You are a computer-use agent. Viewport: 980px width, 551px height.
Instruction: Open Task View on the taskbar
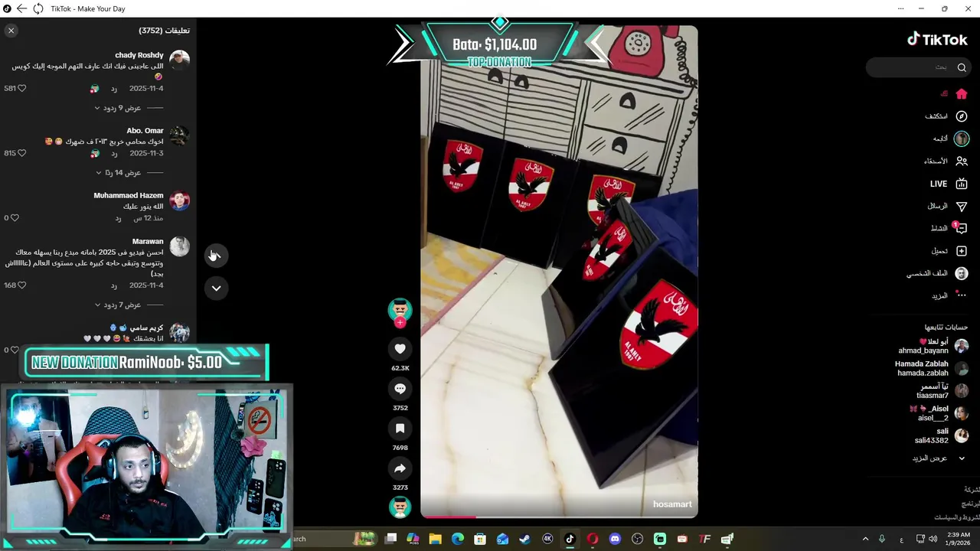[390, 539]
